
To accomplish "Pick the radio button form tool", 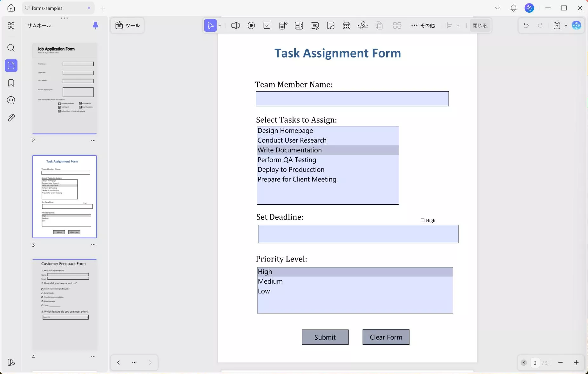I will (x=251, y=25).
